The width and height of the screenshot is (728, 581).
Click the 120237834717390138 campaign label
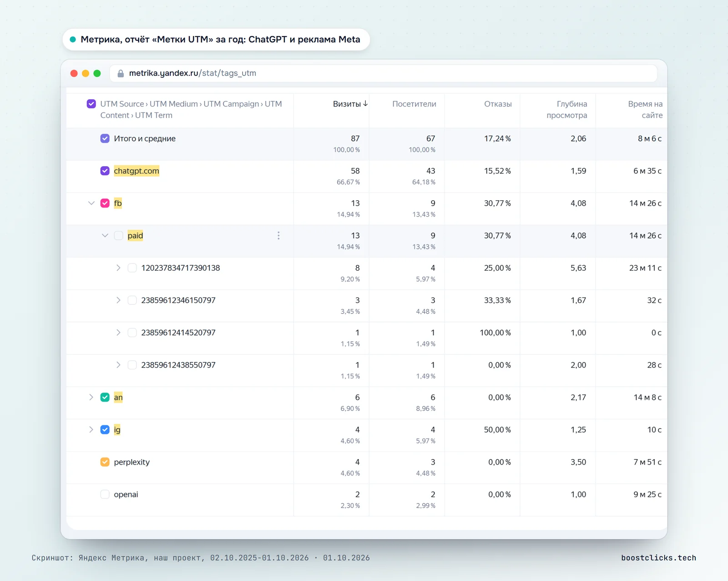[x=181, y=268]
